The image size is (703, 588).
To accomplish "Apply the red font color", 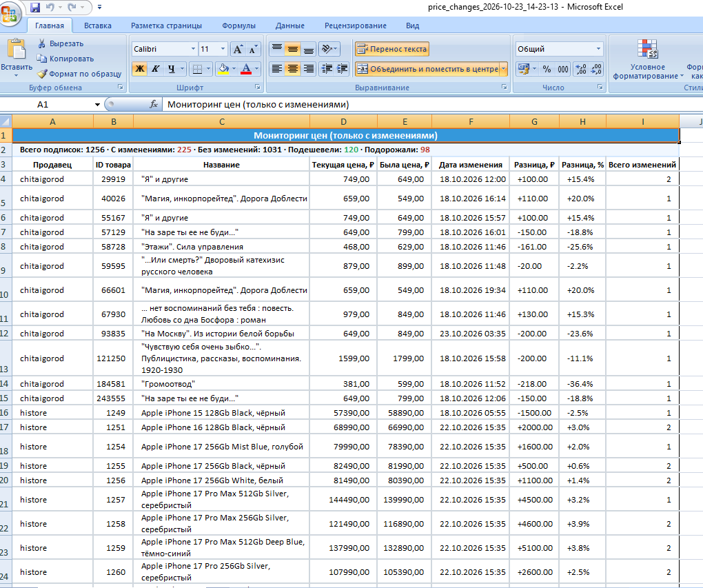I will tap(246, 69).
